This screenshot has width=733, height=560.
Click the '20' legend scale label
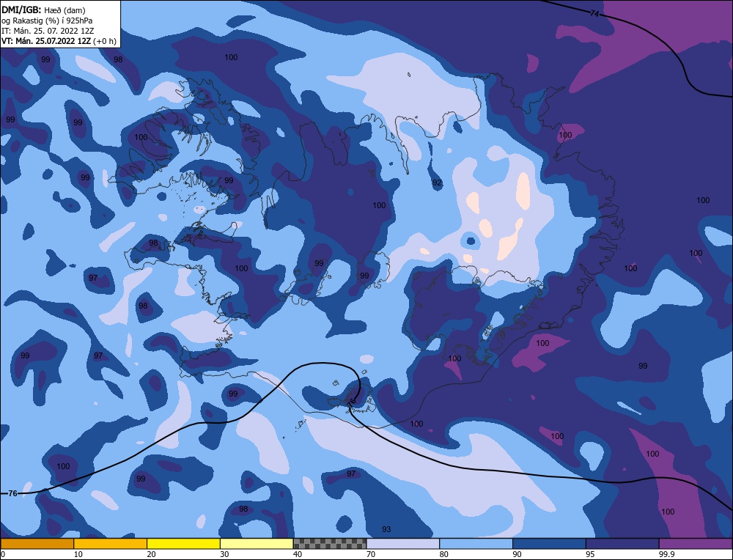(x=151, y=554)
